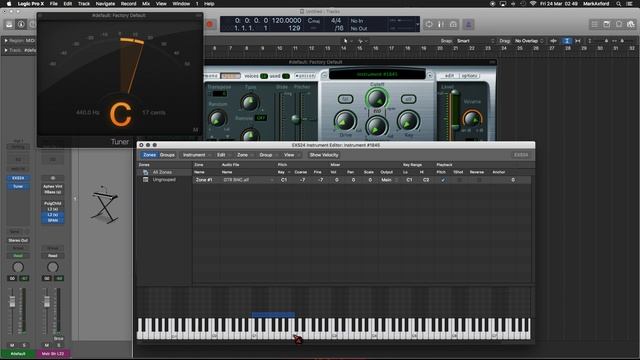
Task: Click the waveform zoom icon
Action: click(x=553, y=41)
